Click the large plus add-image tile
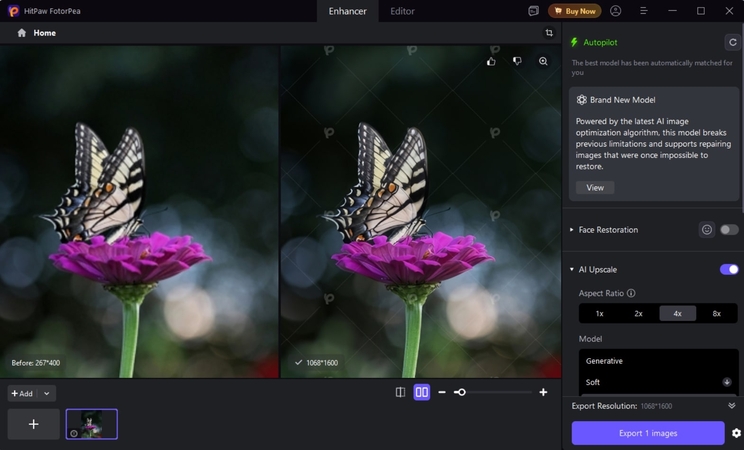 [34, 424]
